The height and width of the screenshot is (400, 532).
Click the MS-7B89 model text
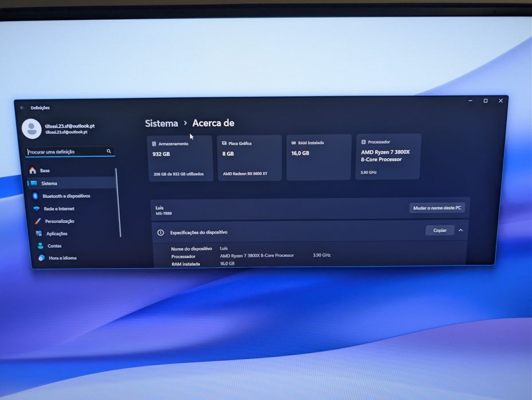pos(164,213)
